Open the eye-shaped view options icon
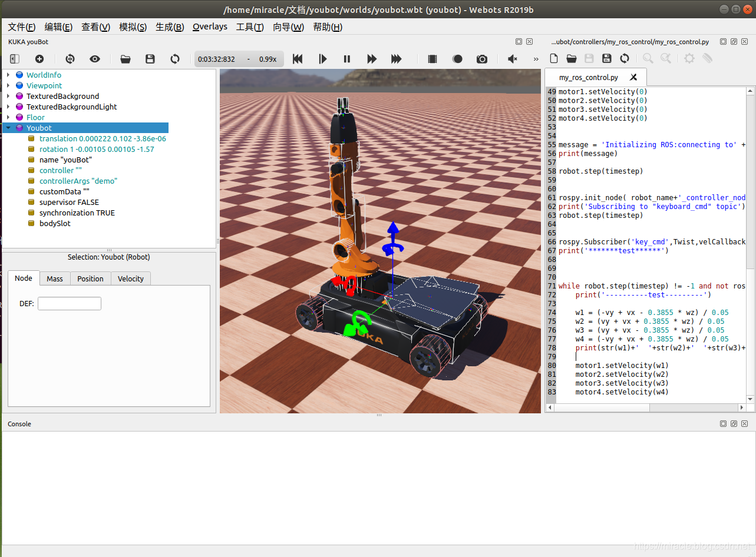Image resolution: width=756 pixels, height=557 pixels. 95,59
